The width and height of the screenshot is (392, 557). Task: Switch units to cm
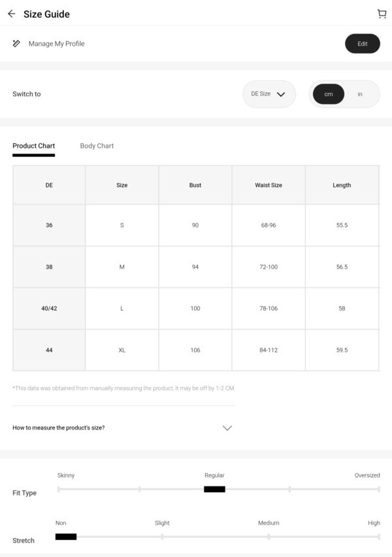click(x=329, y=94)
